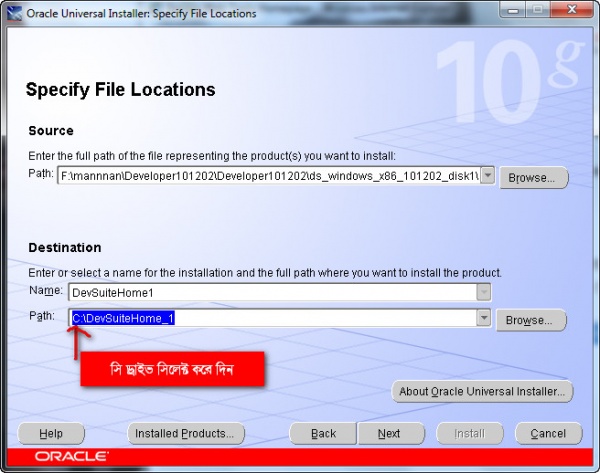Open About Oracle Universal Installer
600x473 pixels.
482,391
